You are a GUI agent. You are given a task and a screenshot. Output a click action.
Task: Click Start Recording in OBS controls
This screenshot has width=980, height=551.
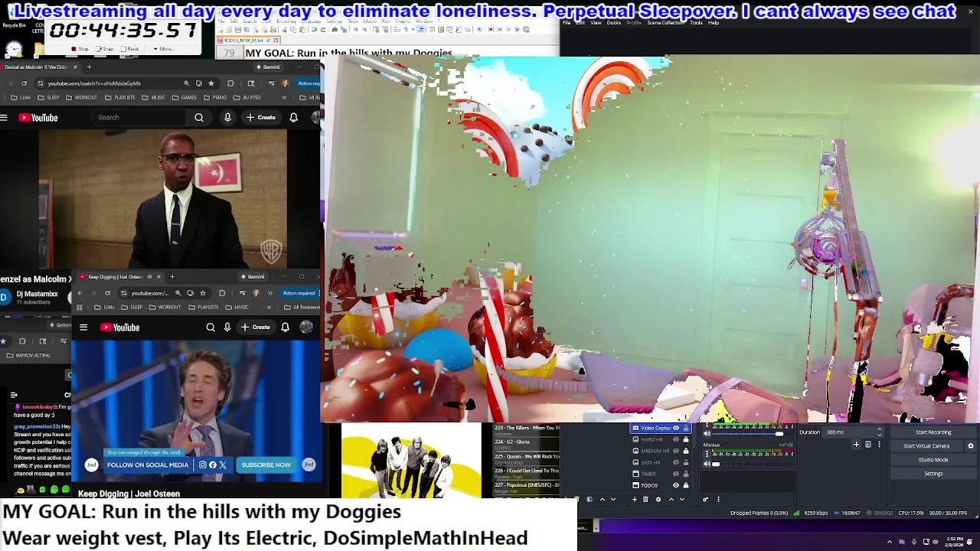click(x=933, y=432)
